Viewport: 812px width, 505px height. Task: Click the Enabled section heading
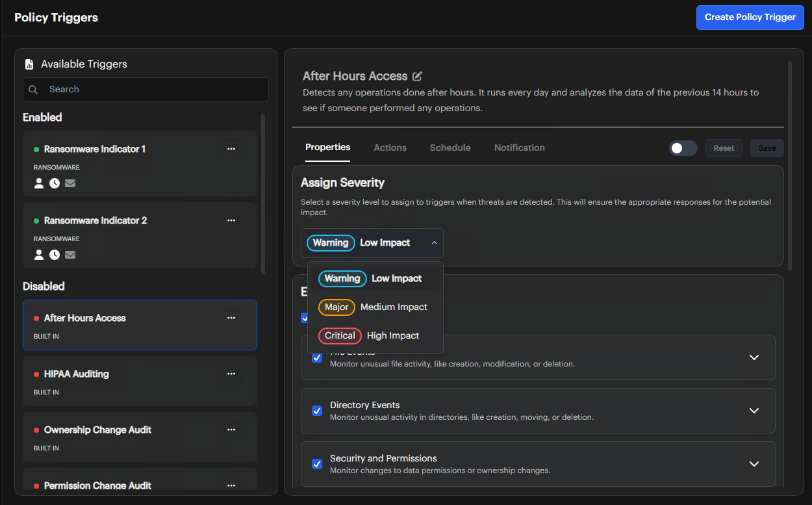click(x=42, y=118)
